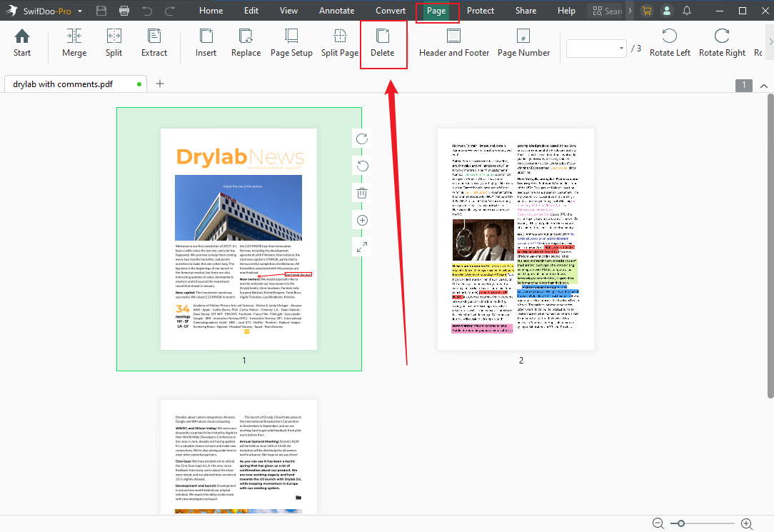Open the SwifDoo-Pro dropdown menu
Image resolution: width=774 pixels, height=532 pixels.
click(79, 11)
